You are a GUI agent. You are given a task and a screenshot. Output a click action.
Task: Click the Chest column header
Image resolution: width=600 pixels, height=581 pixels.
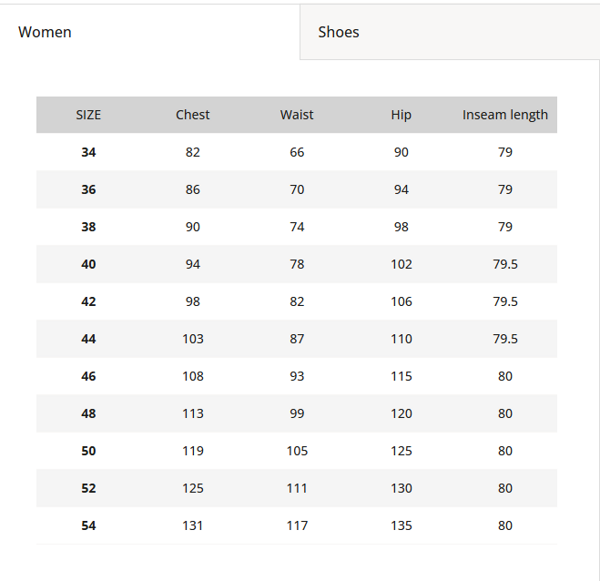click(192, 115)
